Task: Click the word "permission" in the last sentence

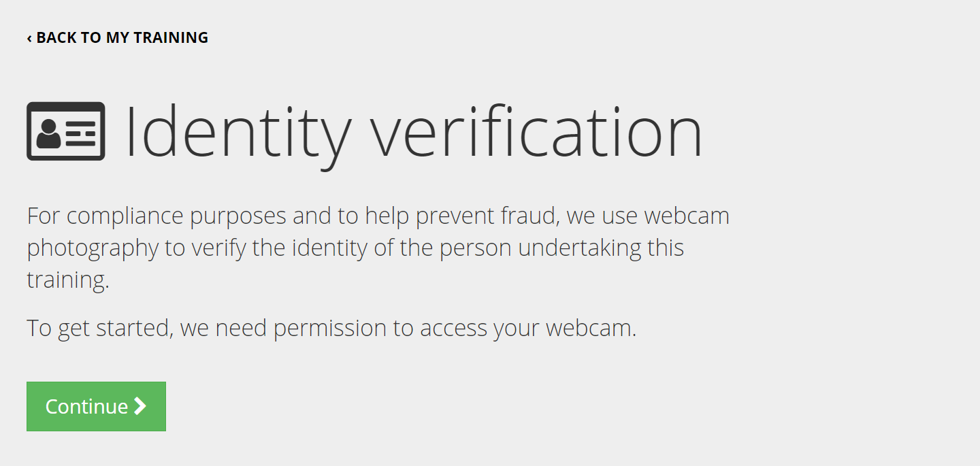Action: click(x=330, y=329)
